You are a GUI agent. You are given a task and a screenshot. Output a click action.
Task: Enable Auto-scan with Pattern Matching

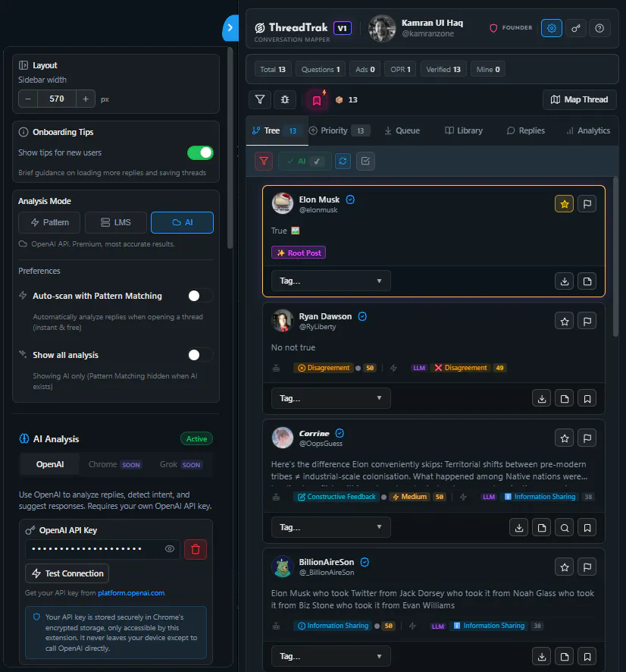200,296
